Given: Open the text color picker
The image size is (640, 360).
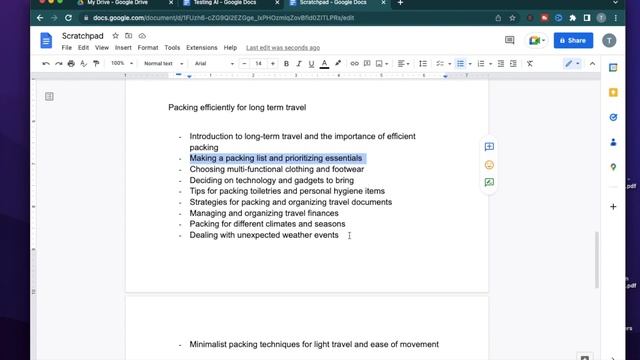Looking at the screenshot, I should (x=324, y=64).
